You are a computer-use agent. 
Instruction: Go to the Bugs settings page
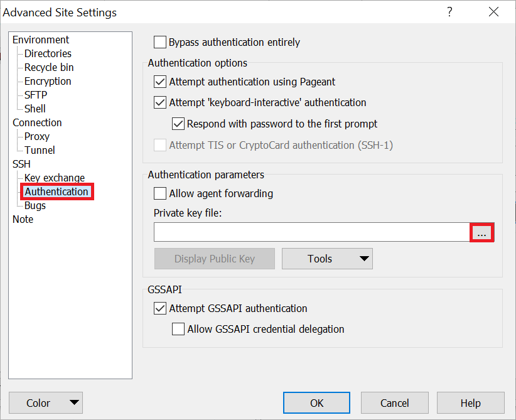click(x=35, y=205)
